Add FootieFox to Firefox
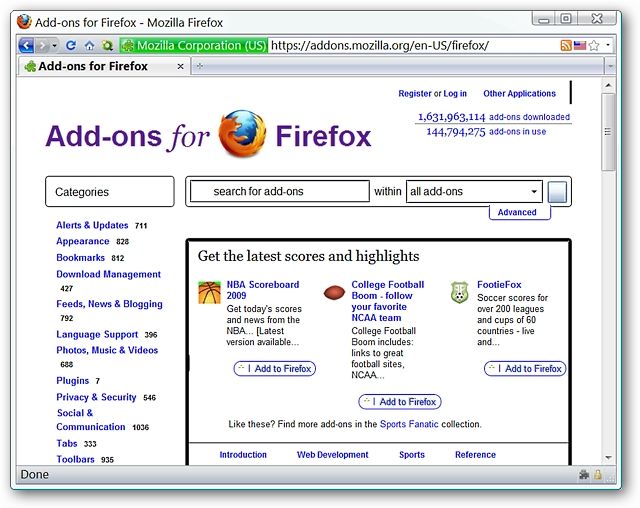Image resolution: width=640 pixels, height=508 pixels. [x=525, y=368]
